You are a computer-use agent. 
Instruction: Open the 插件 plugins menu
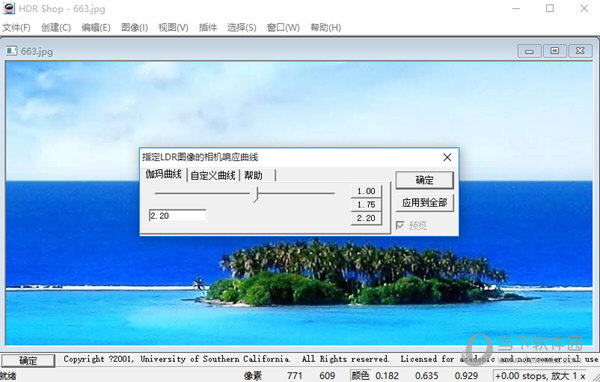click(x=208, y=28)
